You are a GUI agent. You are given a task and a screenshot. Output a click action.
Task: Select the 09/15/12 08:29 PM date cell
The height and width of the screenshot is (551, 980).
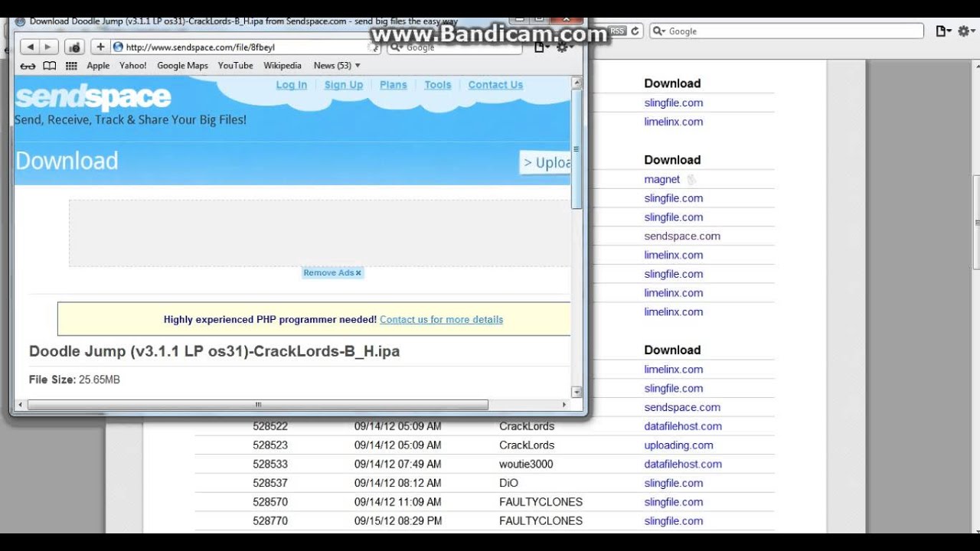click(x=398, y=521)
